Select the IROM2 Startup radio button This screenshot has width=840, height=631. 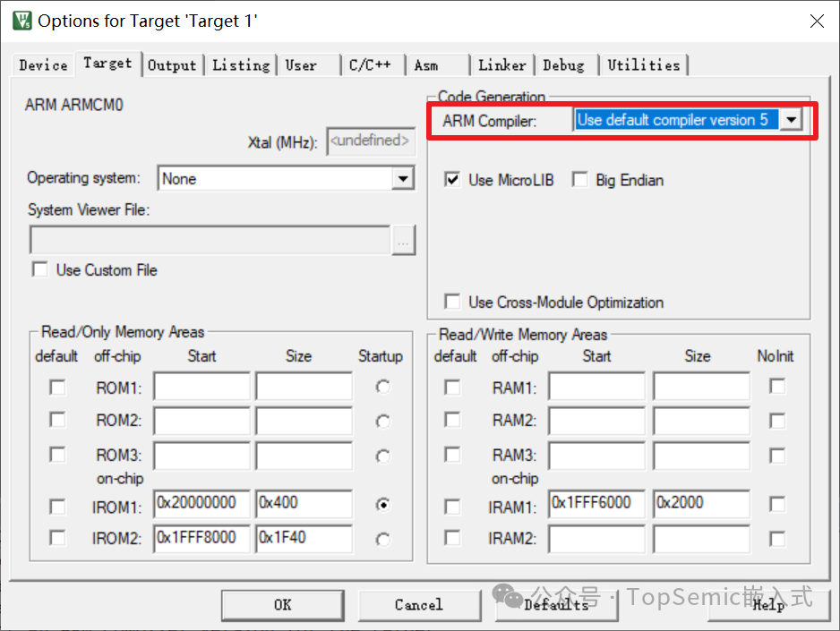(x=383, y=540)
